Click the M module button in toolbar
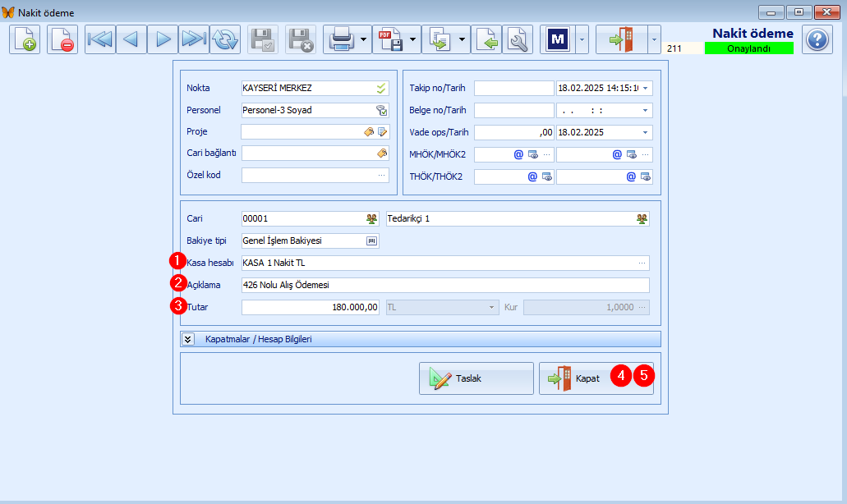This screenshot has height=504, width=847. 558,39
